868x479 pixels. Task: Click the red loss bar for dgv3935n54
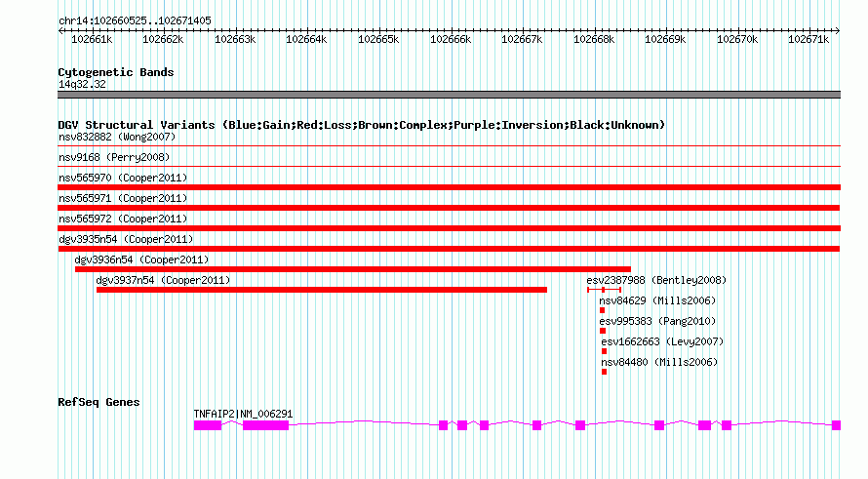[x=449, y=249]
